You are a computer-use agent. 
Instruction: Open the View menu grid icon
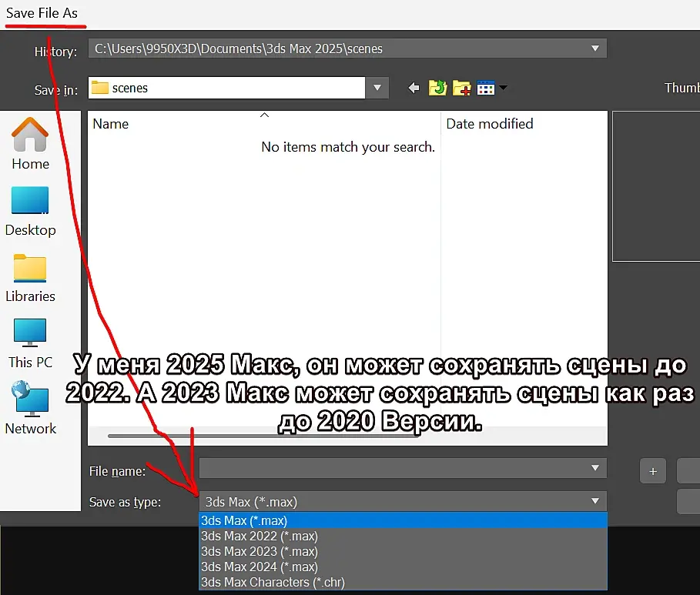click(486, 88)
